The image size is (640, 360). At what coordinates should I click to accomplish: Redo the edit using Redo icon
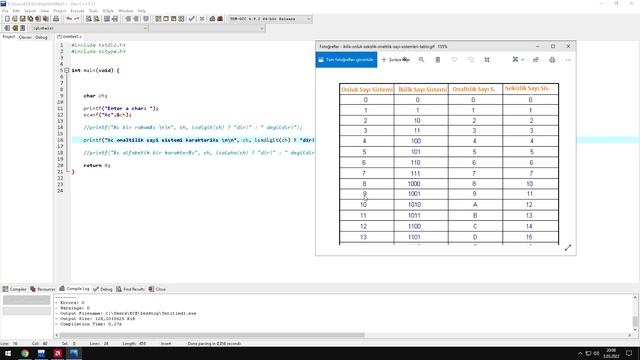tap(76, 19)
